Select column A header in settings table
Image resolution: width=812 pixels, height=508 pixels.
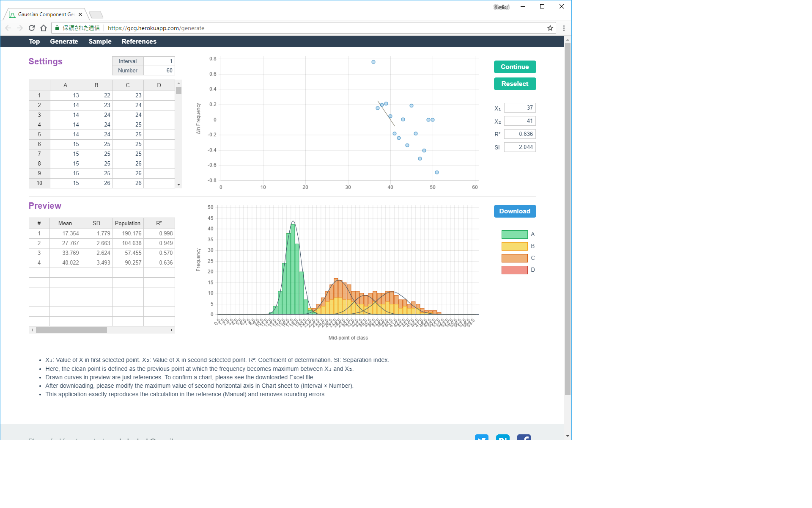(65, 85)
